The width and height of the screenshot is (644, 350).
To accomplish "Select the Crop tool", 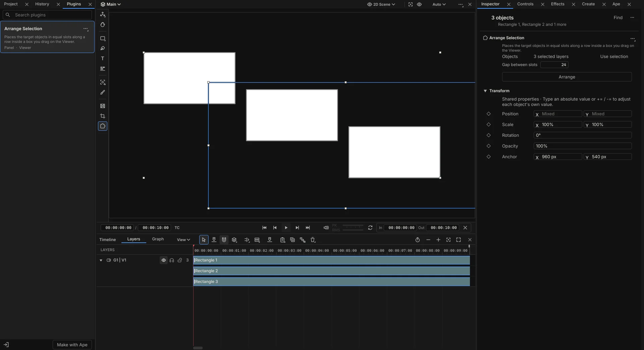I will [x=103, y=116].
